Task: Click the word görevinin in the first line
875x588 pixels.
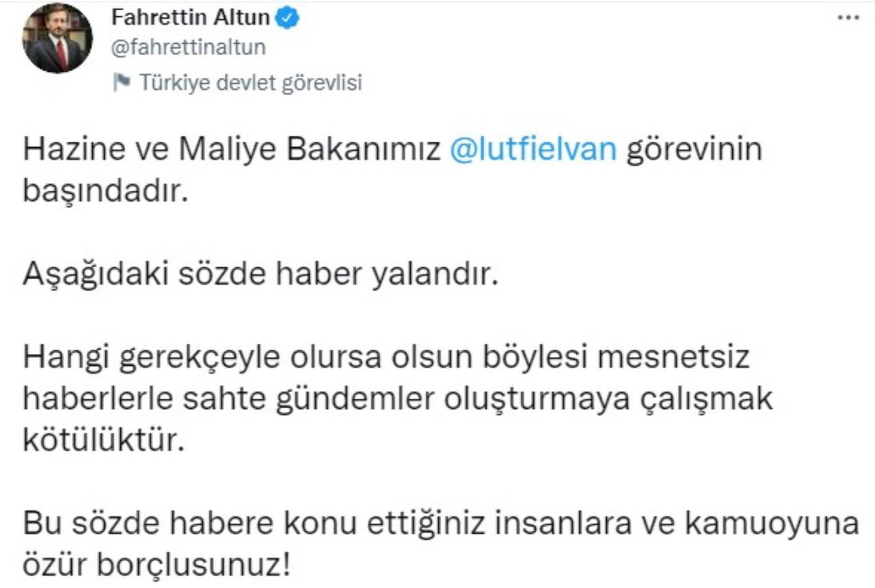Action: (x=695, y=150)
